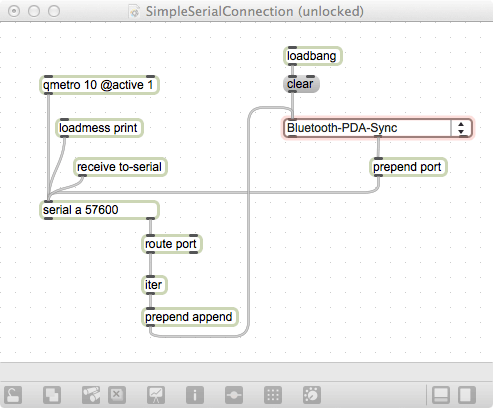Click the prepend append object
The image size is (493, 408).
(190, 317)
